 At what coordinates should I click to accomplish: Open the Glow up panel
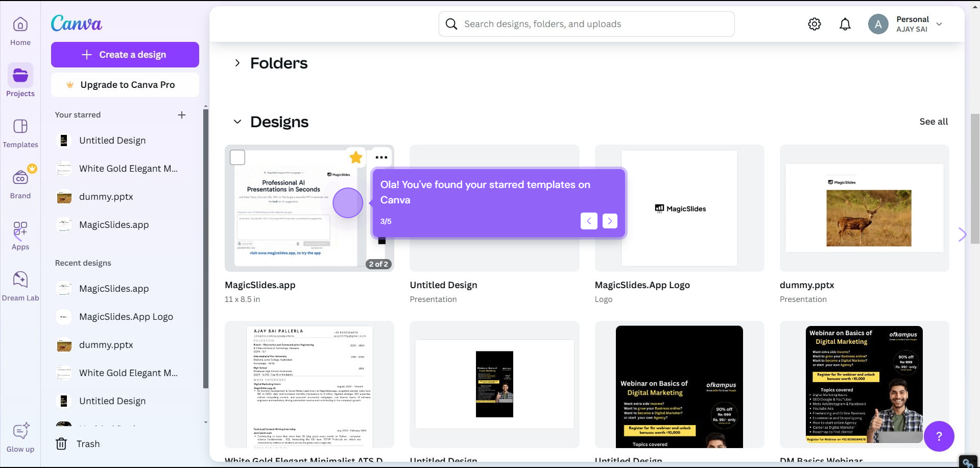20,438
